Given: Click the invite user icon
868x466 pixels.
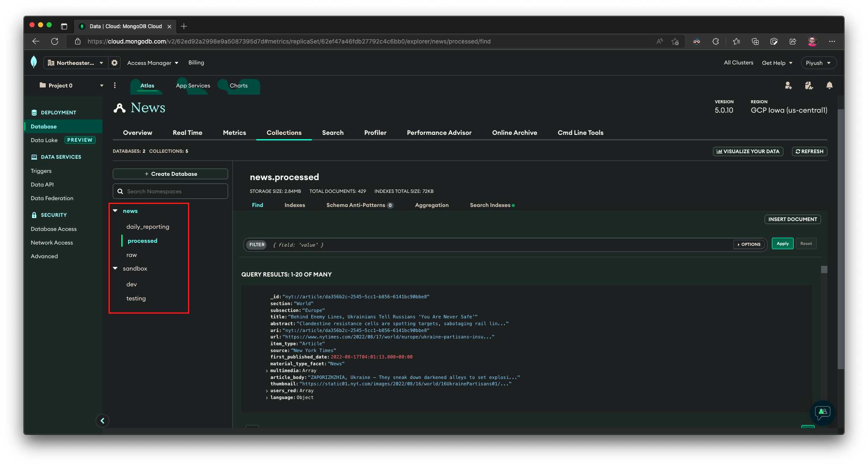Looking at the screenshot, I should (788, 85).
